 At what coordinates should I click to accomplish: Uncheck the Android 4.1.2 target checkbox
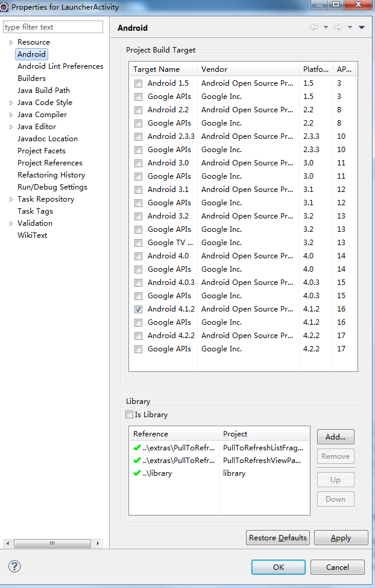tap(138, 309)
